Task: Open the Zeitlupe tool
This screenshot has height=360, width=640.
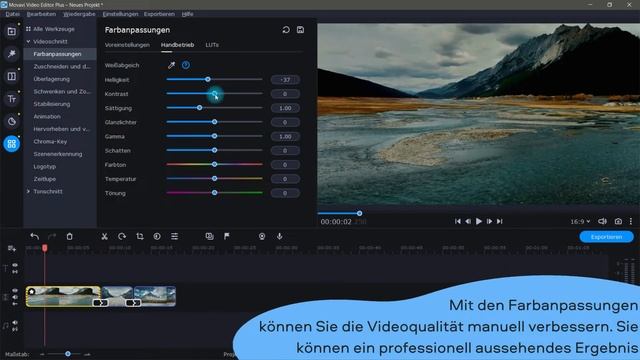Action: coord(44,179)
